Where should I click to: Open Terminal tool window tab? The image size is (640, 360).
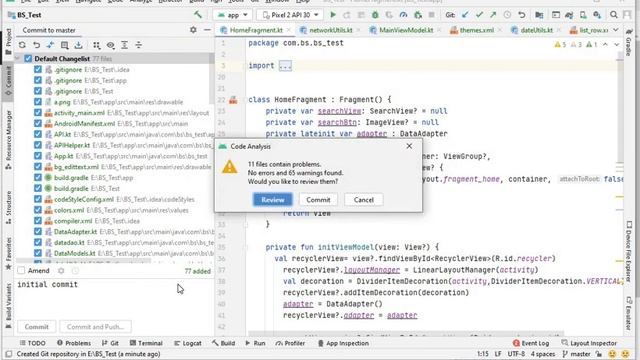146,343
